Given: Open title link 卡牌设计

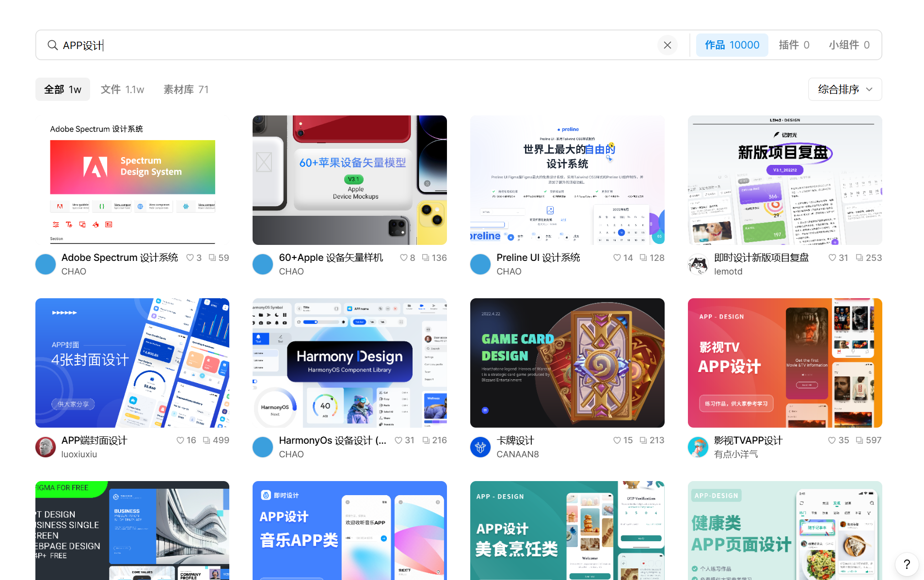Looking at the screenshot, I should pos(515,440).
